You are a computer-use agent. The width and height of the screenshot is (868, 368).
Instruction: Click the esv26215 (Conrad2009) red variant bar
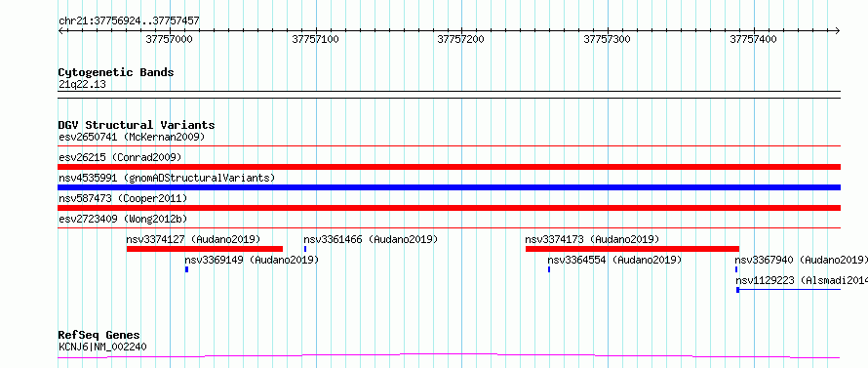449,167
